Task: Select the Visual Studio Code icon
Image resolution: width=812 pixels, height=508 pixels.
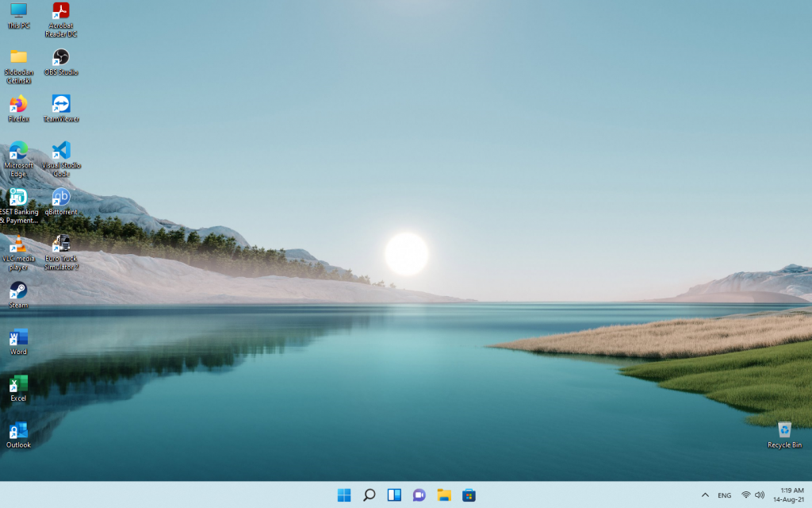Action: pos(61,151)
